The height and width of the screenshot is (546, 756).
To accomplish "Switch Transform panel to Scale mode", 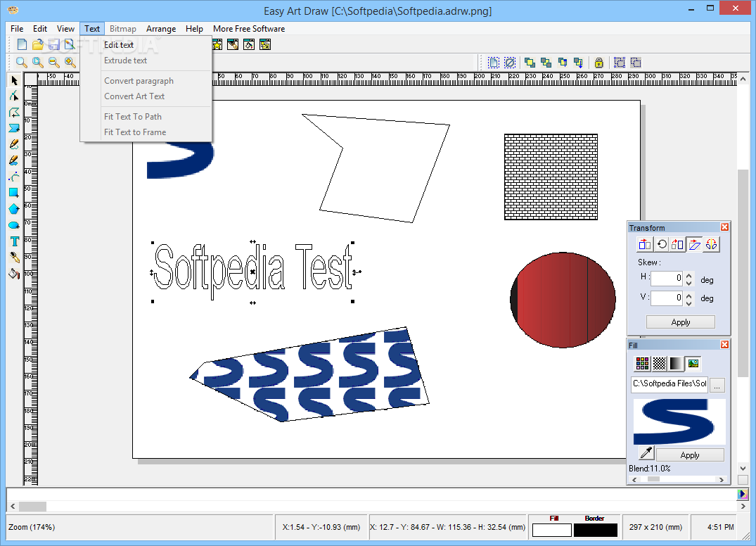I will 677,245.
